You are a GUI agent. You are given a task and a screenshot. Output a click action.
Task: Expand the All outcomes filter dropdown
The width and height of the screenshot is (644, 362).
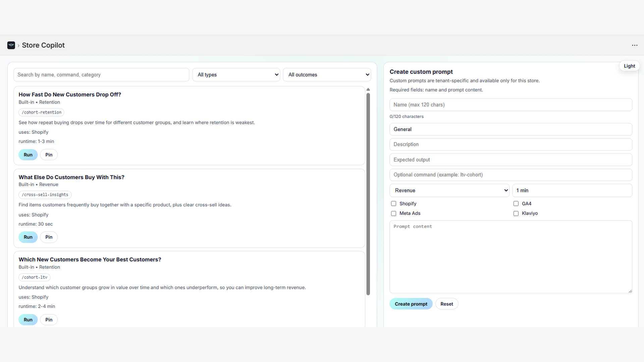click(327, 75)
